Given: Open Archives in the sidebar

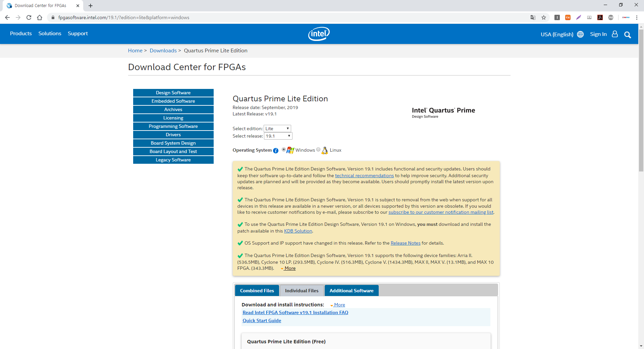Looking at the screenshot, I should 173,109.
